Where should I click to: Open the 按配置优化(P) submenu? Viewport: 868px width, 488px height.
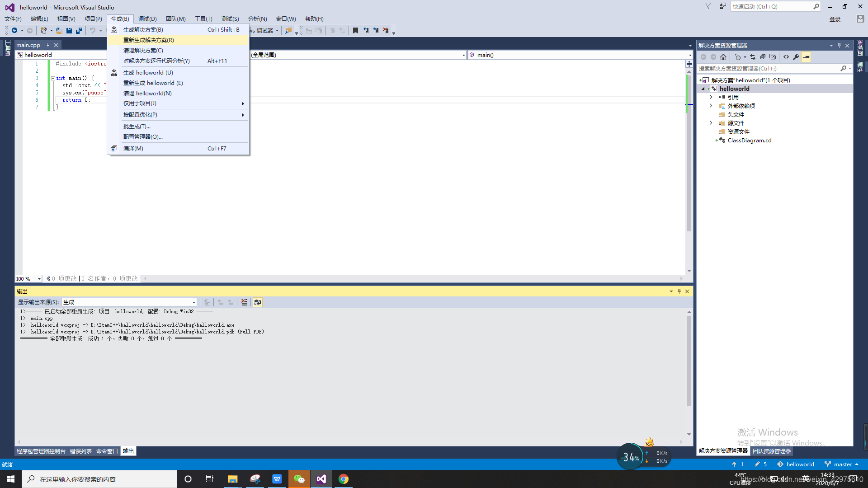tap(178, 115)
